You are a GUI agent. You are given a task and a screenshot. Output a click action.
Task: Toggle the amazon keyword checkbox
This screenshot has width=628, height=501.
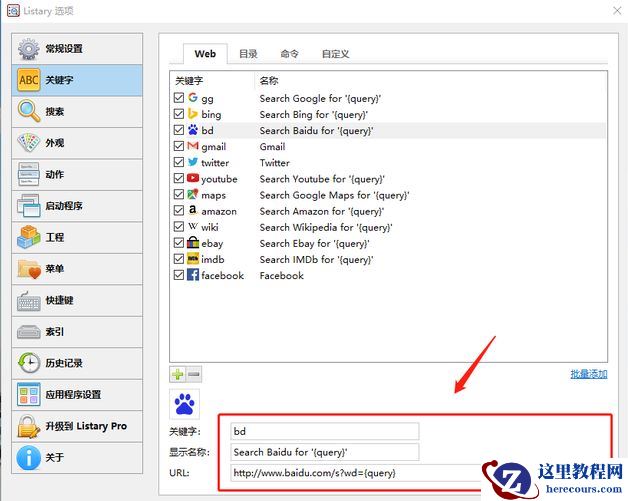tap(179, 211)
